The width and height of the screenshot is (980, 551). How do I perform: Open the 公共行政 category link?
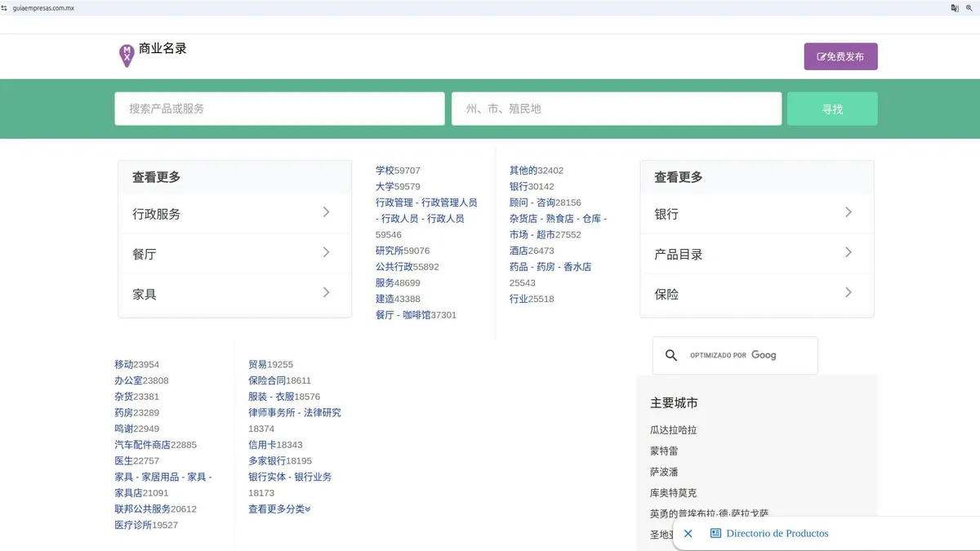pyautogui.click(x=394, y=266)
